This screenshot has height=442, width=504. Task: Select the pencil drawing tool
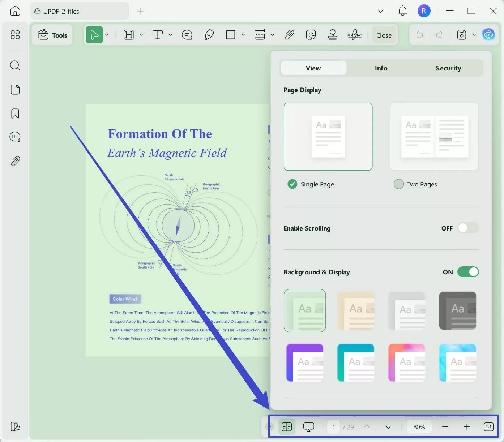209,35
